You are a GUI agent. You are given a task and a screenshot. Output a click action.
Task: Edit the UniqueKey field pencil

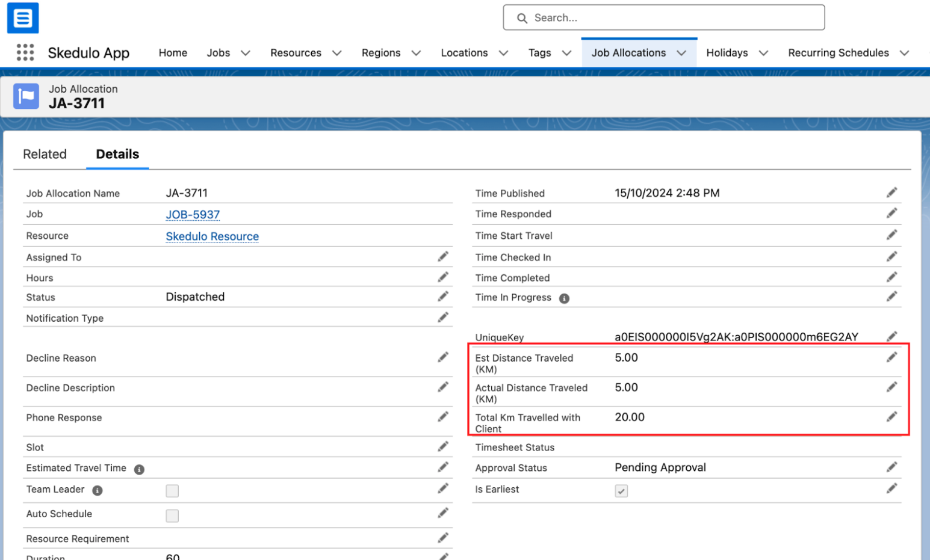tap(892, 336)
